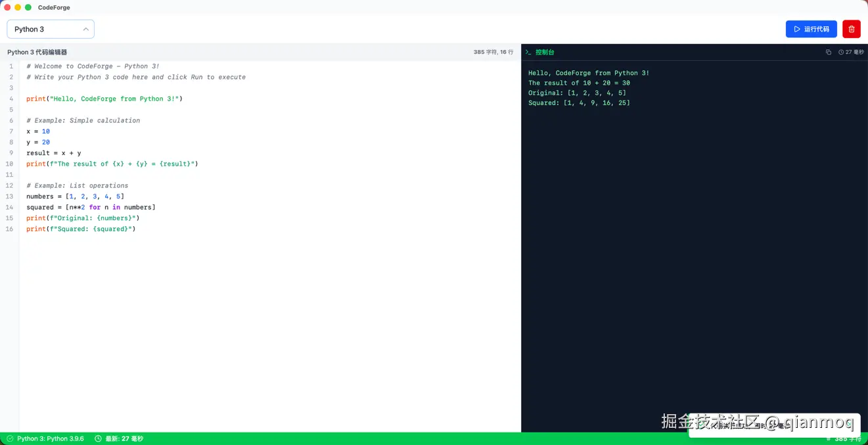868x445 pixels.
Task: Open the Python 3 language dropdown
Action: [51, 29]
